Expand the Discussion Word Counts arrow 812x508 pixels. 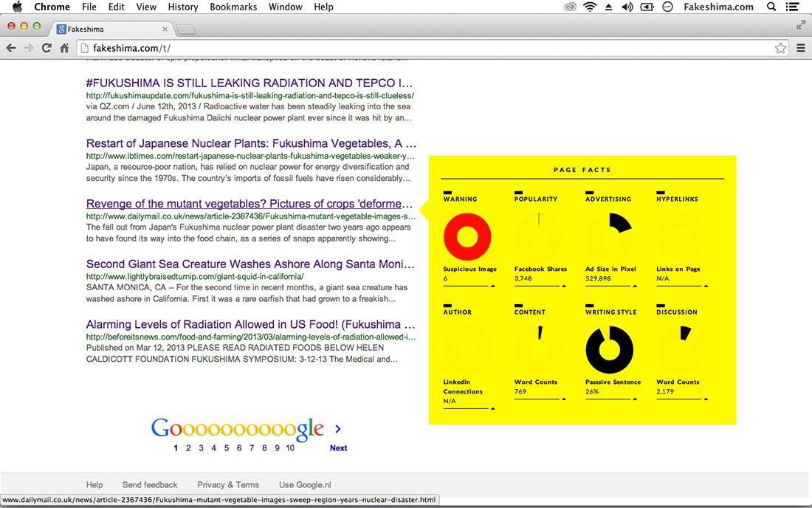coord(705,399)
